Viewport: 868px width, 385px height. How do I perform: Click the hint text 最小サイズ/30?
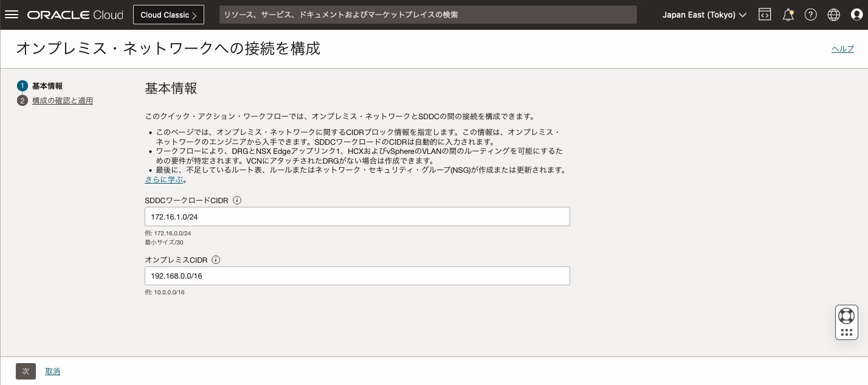pos(164,242)
